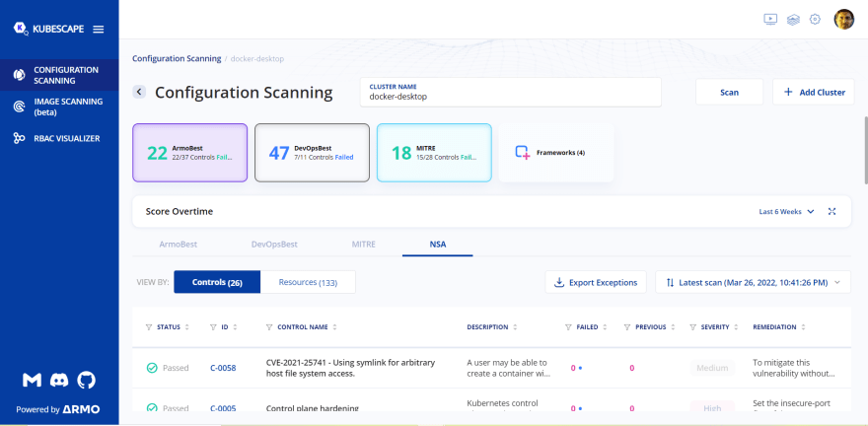
Task: Click the Cluster Name input field
Action: (510, 92)
